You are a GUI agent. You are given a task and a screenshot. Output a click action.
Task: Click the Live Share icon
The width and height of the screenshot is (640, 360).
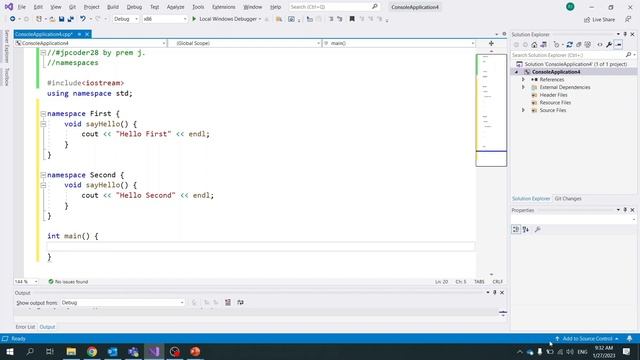click(x=600, y=20)
